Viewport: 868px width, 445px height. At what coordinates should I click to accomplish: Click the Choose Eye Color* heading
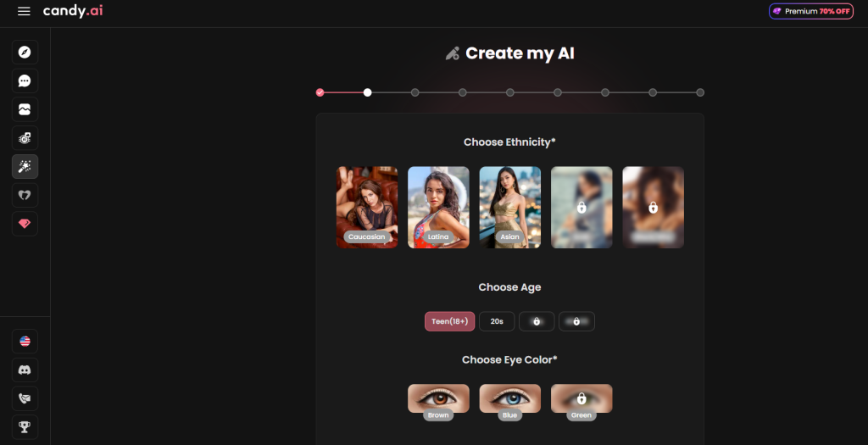pyautogui.click(x=509, y=359)
